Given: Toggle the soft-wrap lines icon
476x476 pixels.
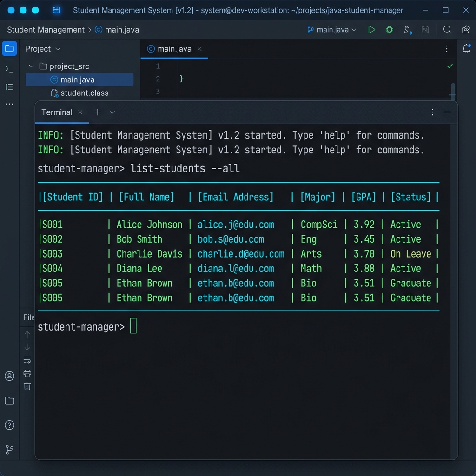Looking at the screenshot, I should coord(27,360).
